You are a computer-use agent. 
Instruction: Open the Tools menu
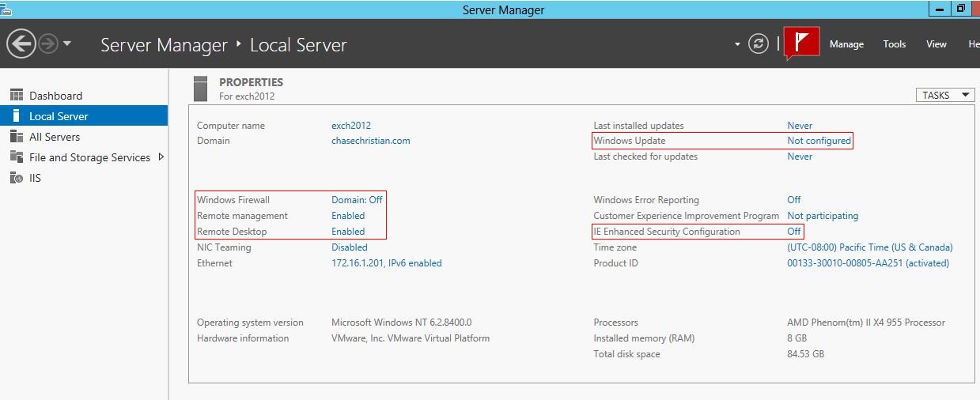click(x=895, y=44)
